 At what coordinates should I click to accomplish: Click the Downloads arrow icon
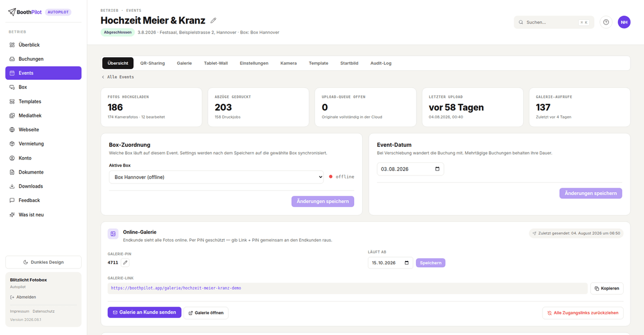12,186
